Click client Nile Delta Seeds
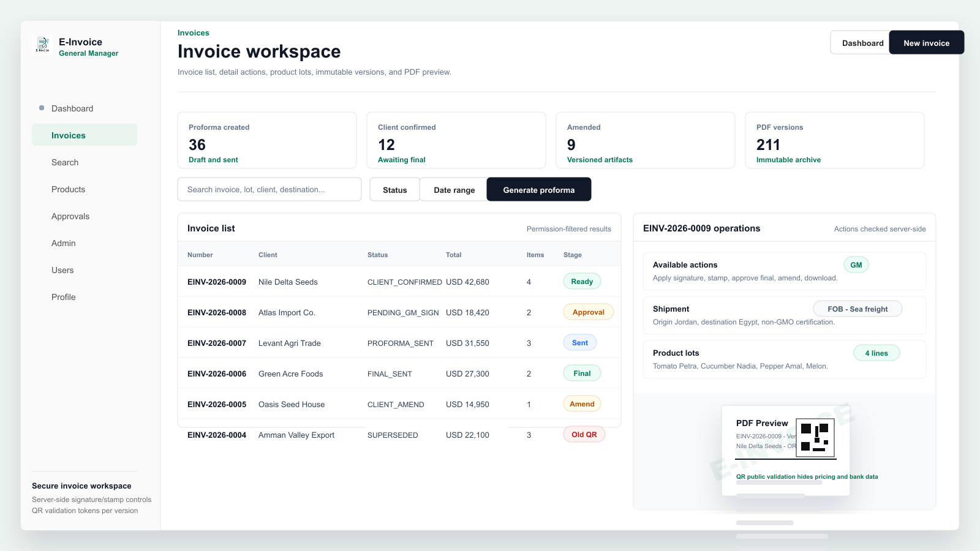 tap(288, 282)
